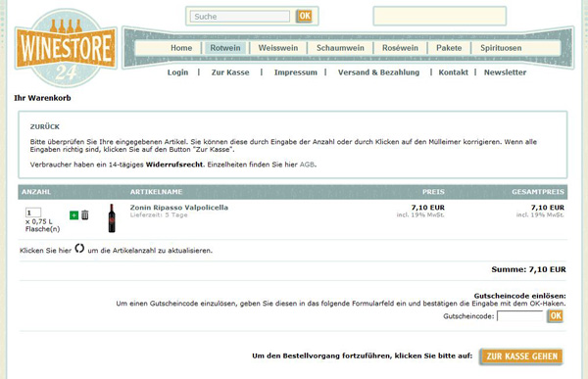Click the ARTIKELNAME column header
Screen dimensions: 588x379
pos(156,192)
